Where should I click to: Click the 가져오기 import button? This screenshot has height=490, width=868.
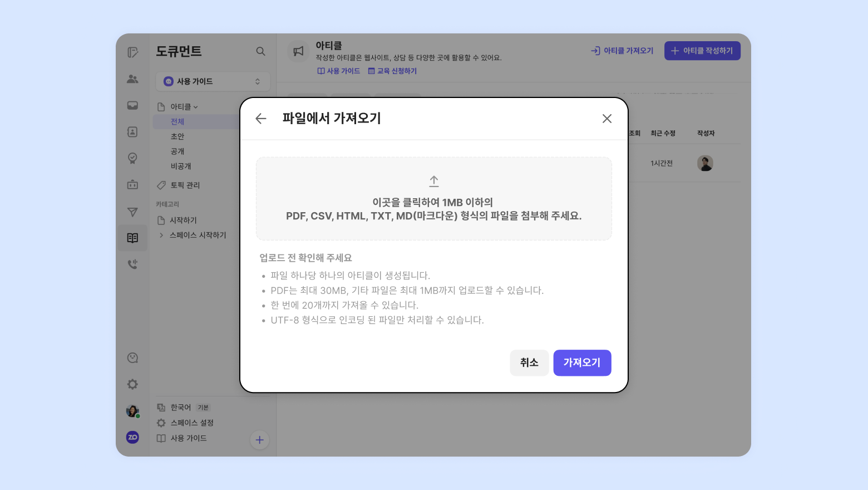[x=581, y=362]
